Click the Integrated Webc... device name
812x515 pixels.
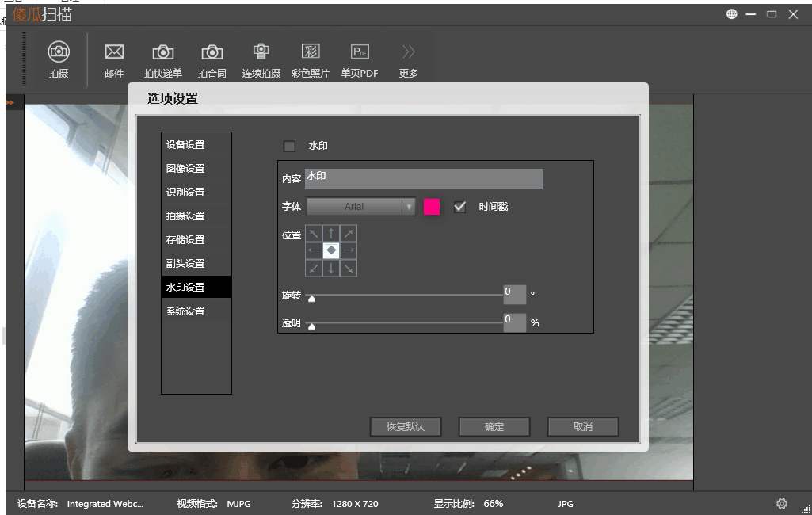coord(105,504)
